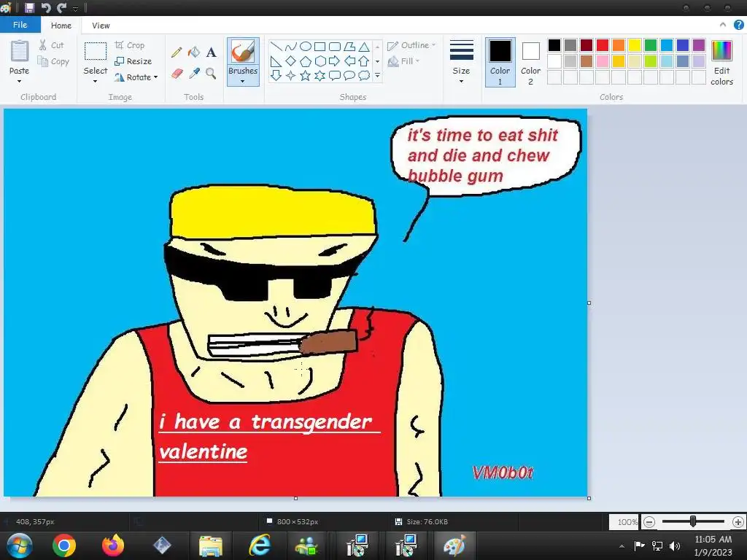Image resolution: width=747 pixels, height=560 pixels.
Task: Select the Magnifier tool
Action: [211, 74]
